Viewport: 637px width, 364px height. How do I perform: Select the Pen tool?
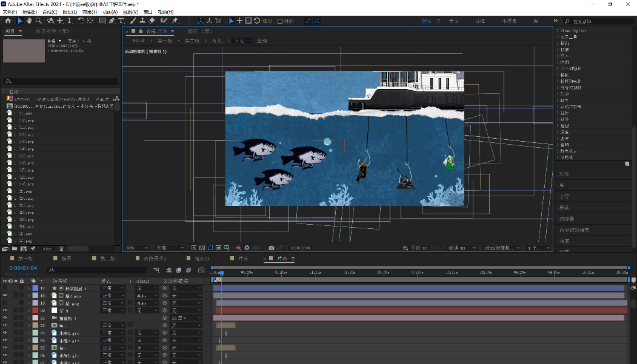click(112, 21)
